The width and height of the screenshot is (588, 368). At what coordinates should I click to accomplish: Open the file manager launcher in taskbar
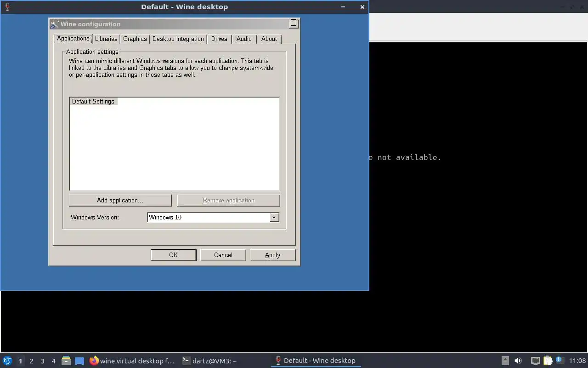click(x=66, y=361)
